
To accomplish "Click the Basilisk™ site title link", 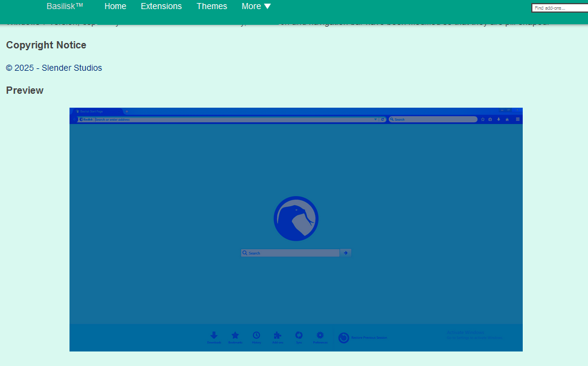I will click(65, 6).
